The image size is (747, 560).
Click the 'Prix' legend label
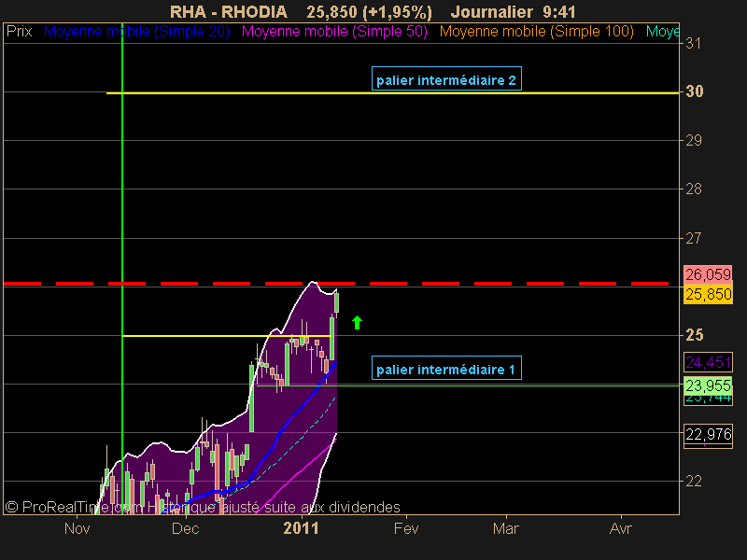(x=19, y=32)
